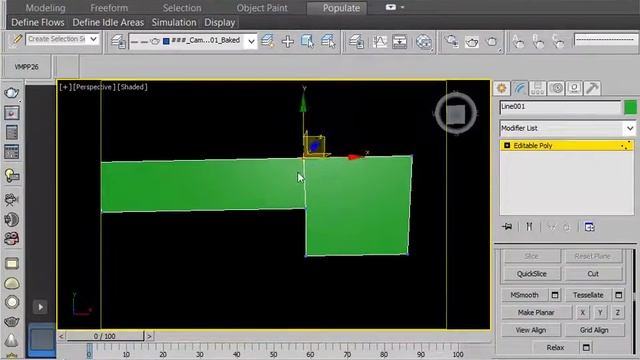Image resolution: width=640 pixels, height=360 pixels.
Task: Click Set Current Layer to Selection's Layer icon
Action: pyautogui.click(x=328, y=41)
